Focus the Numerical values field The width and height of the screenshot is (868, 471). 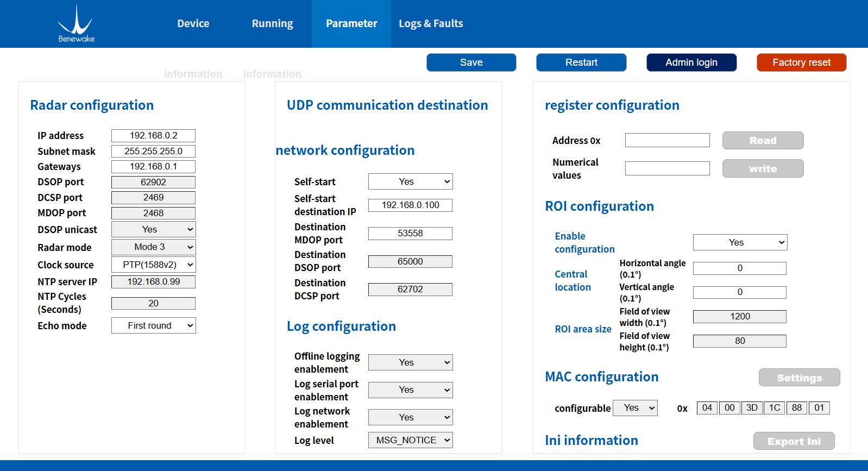668,168
